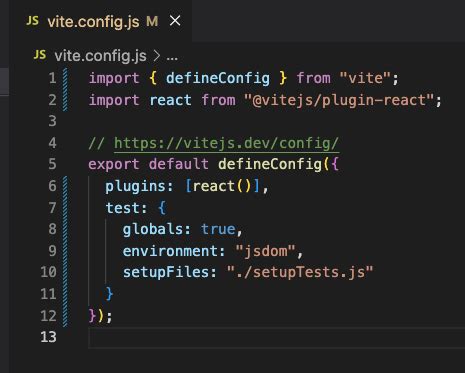Click line number 10 in gutter
This screenshot has height=373, width=465.
49,272
